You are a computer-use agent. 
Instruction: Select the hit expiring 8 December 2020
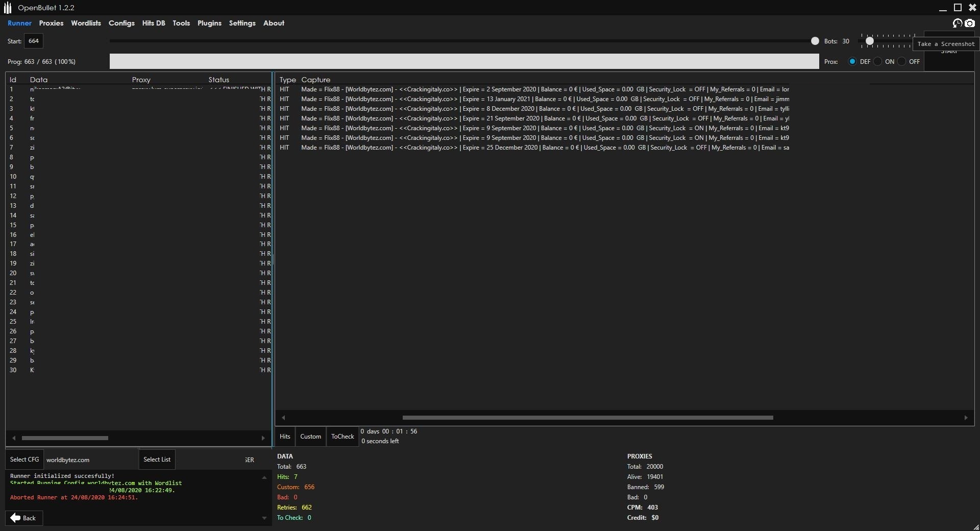pos(534,109)
